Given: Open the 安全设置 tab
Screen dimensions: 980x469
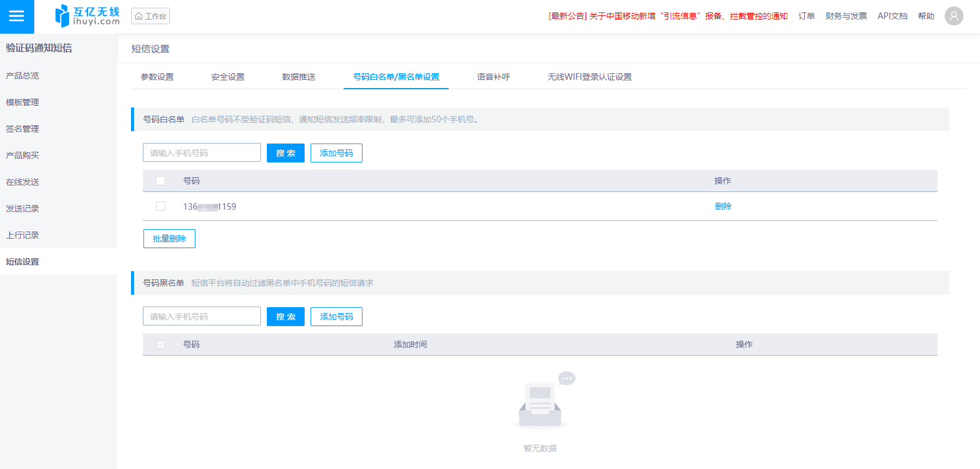Looking at the screenshot, I should [228, 77].
